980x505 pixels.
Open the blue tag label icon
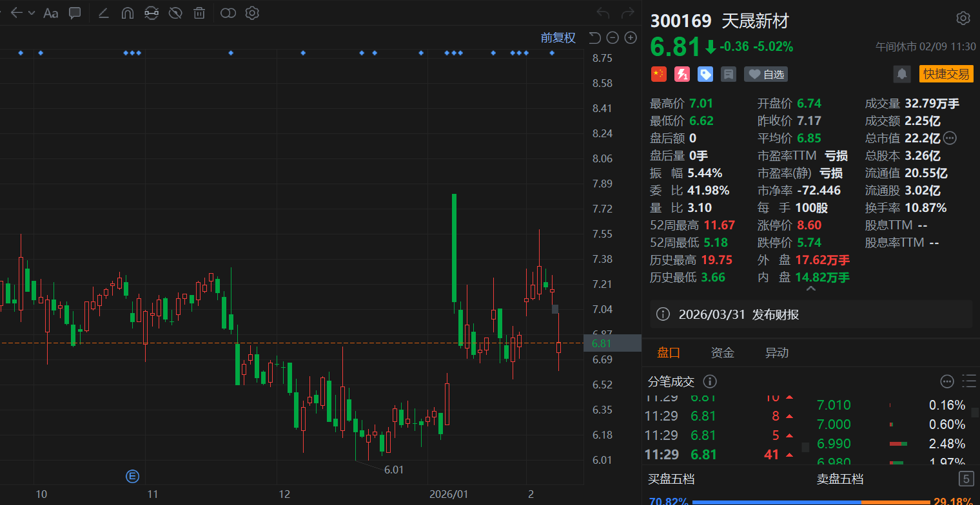pyautogui.click(x=705, y=74)
